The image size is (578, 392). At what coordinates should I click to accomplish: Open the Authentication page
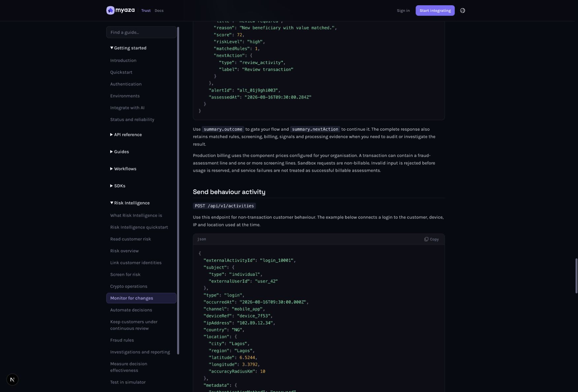coord(126,84)
